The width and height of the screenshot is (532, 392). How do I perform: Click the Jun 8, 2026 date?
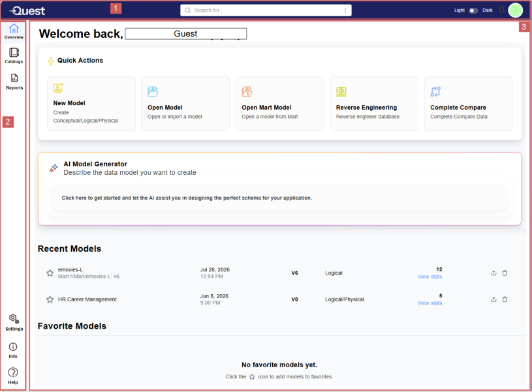click(x=214, y=296)
